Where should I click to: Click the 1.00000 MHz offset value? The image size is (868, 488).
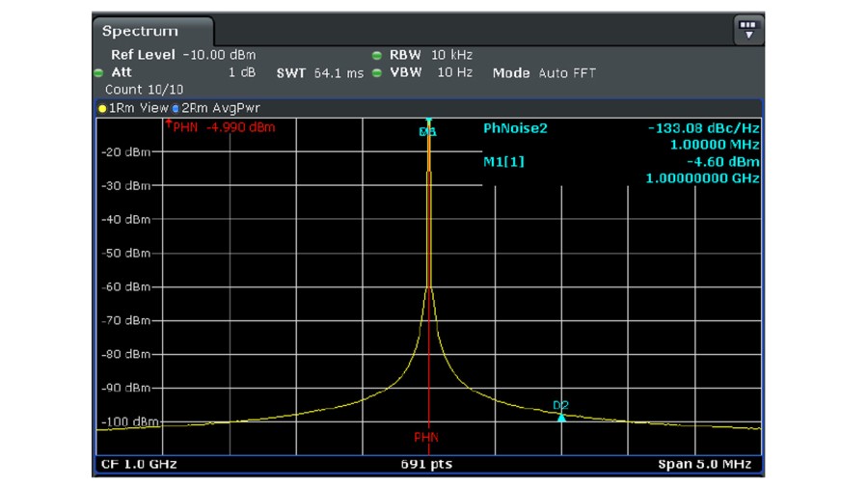pyautogui.click(x=715, y=145)
